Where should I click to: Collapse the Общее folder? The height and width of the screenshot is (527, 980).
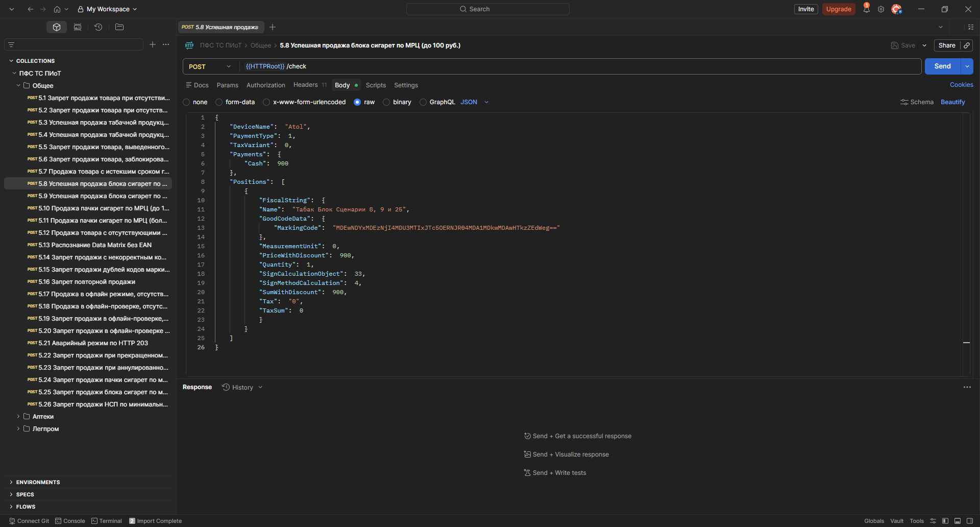tap(18, 86)
